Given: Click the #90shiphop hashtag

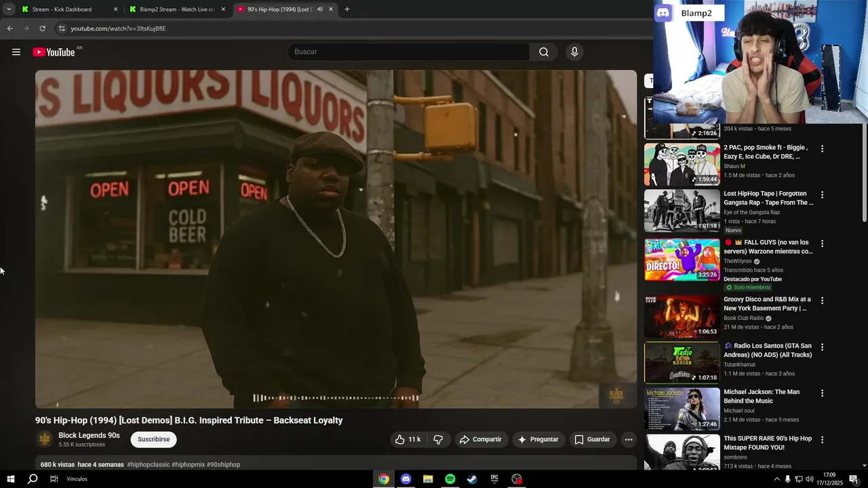Looking at the screenshot, I should pyautogui.click(x=223, y=465).
